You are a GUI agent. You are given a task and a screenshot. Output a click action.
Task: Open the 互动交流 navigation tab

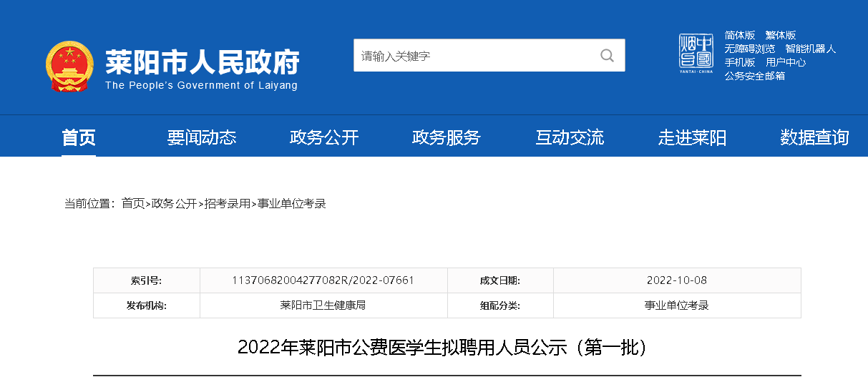pyautogui.click(x=570, y=137)
